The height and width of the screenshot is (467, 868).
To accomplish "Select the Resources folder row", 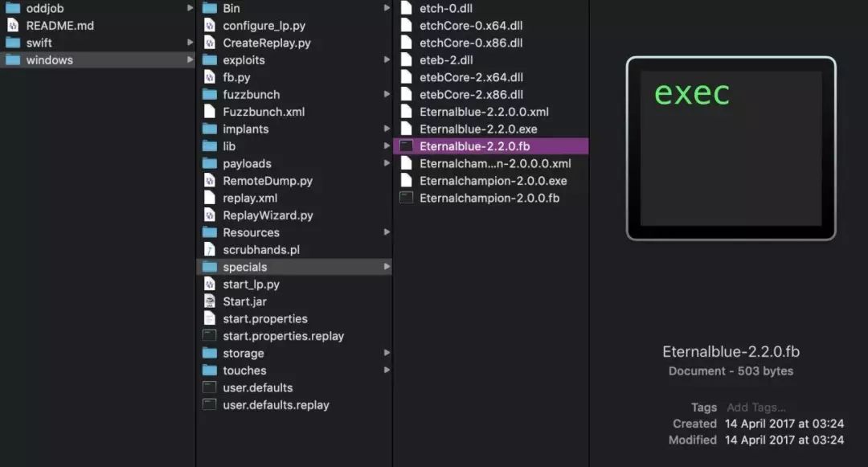I will [x=294, y=232].
